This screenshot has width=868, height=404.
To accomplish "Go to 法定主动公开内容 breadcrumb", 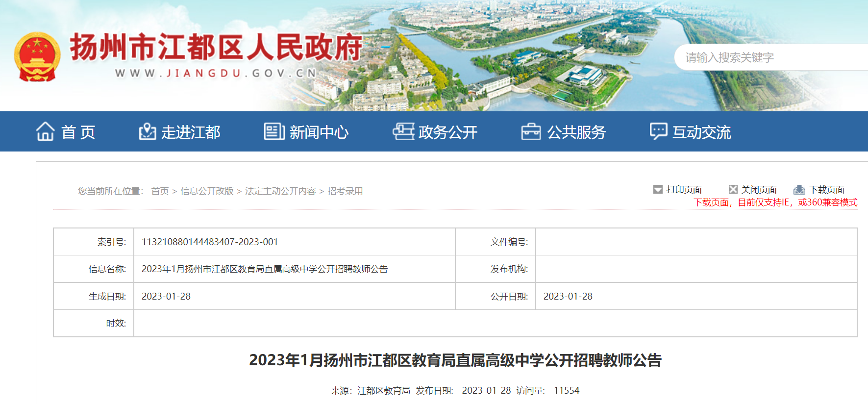I will point(280,191).
